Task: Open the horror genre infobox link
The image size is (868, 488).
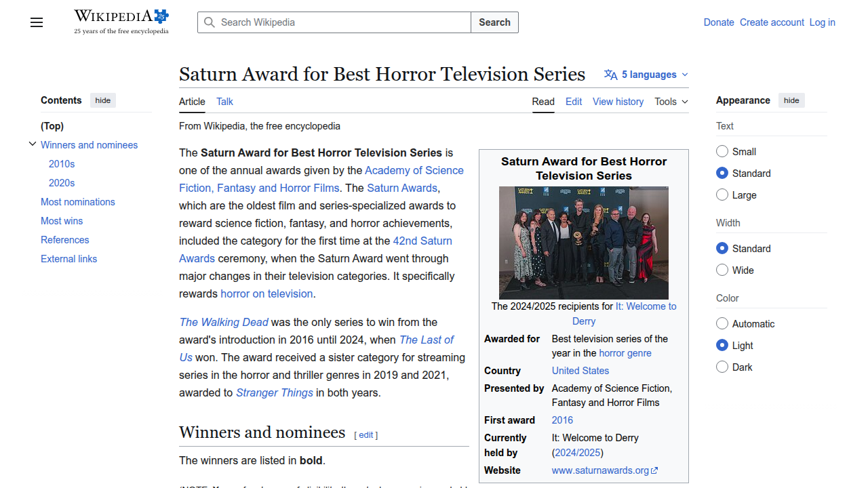Action: tap(625, 353)
